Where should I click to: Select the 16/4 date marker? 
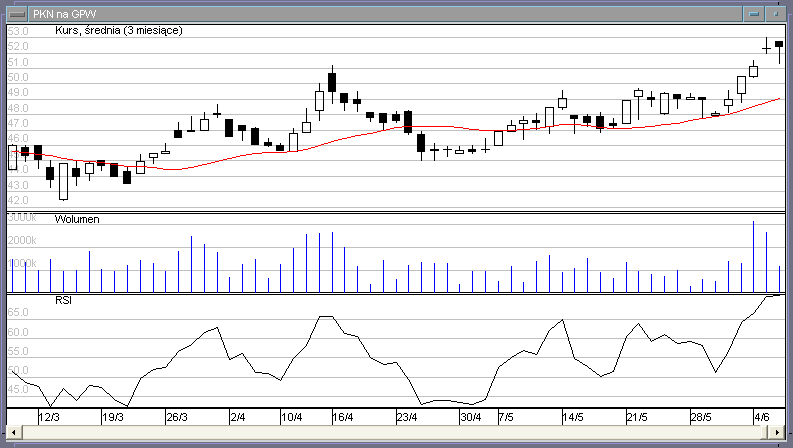tap(343, 417)
